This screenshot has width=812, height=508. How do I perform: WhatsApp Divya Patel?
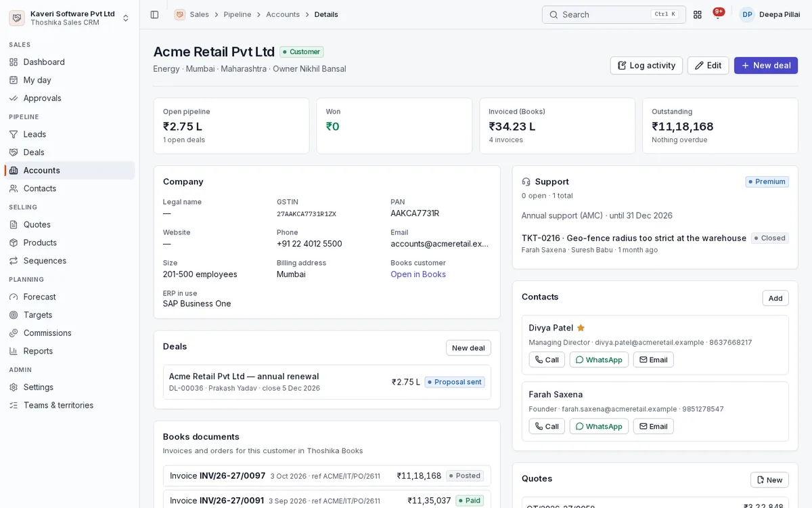(599, 360)
